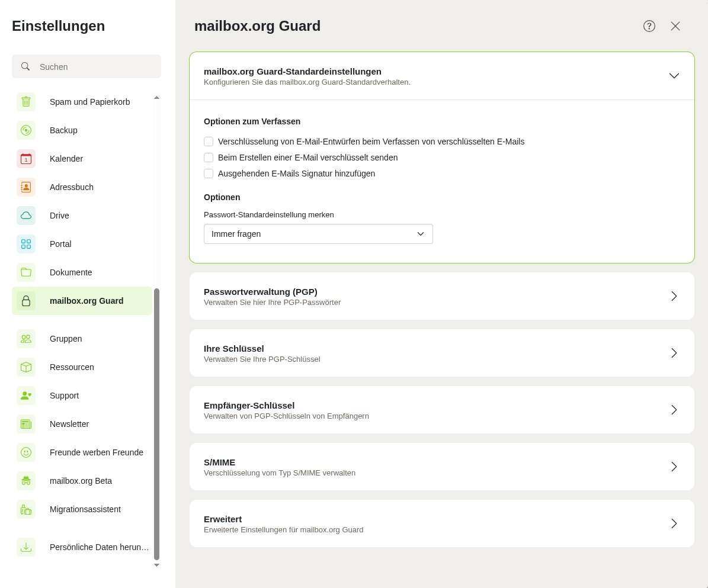Click the Spam und Papierkorb trash icon
This screenshot has width=708, height=588.
click(26, 102)
